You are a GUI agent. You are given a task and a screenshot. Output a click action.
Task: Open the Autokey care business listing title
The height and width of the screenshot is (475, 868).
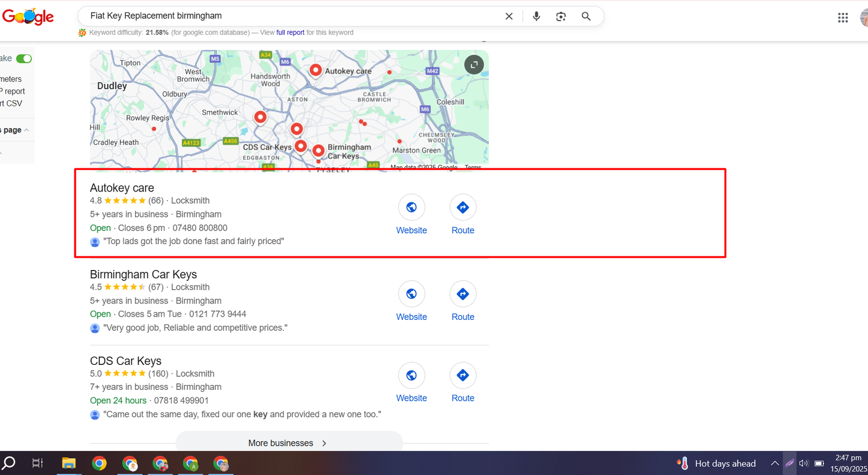(x=122, y=188)
